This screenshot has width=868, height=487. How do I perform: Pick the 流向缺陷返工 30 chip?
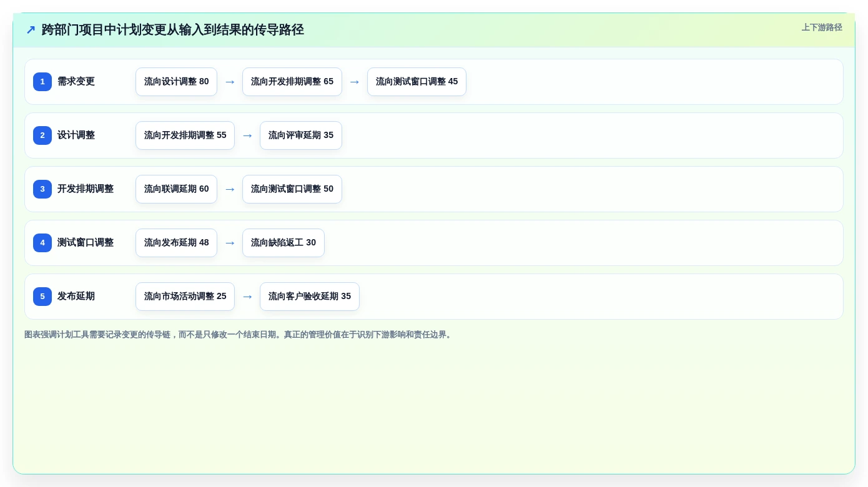coord(284,243)
